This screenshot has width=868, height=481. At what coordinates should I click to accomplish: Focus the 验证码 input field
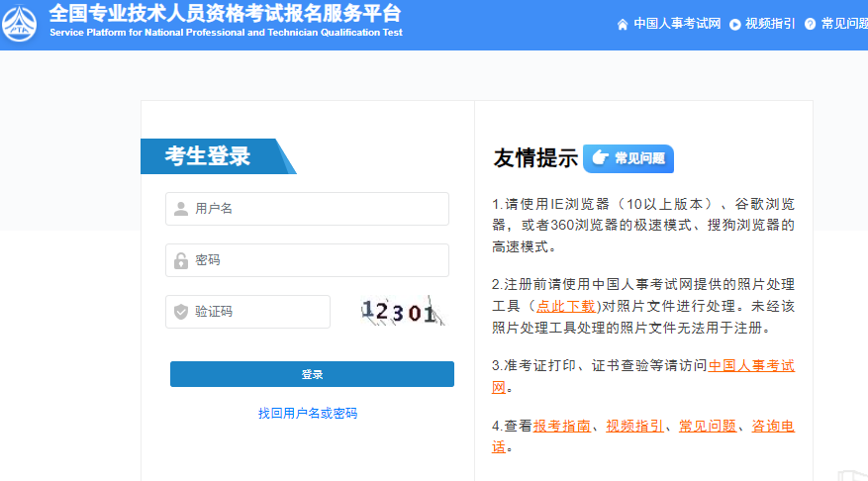point(259,312)
